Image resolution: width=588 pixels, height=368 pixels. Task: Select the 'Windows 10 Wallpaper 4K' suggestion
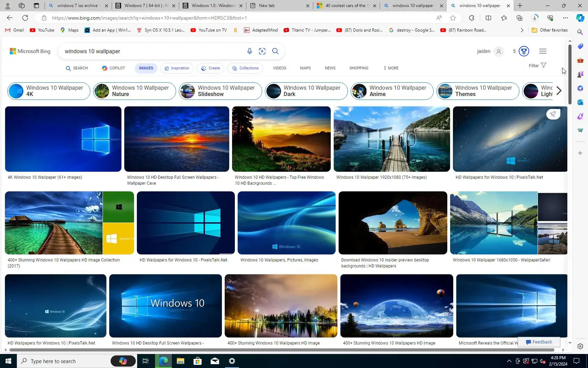pyautogui.click(x=49, y=91)
